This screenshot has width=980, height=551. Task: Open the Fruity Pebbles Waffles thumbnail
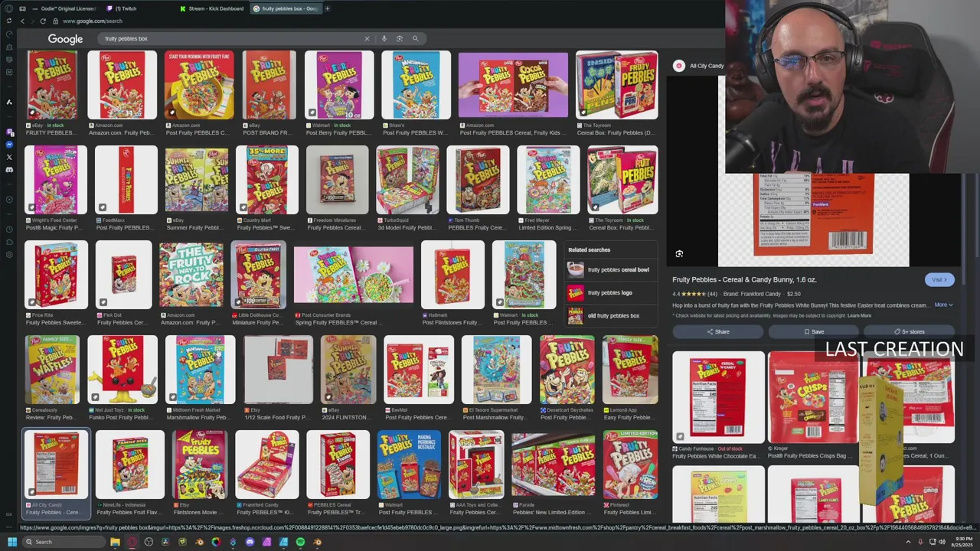point(52,370)
